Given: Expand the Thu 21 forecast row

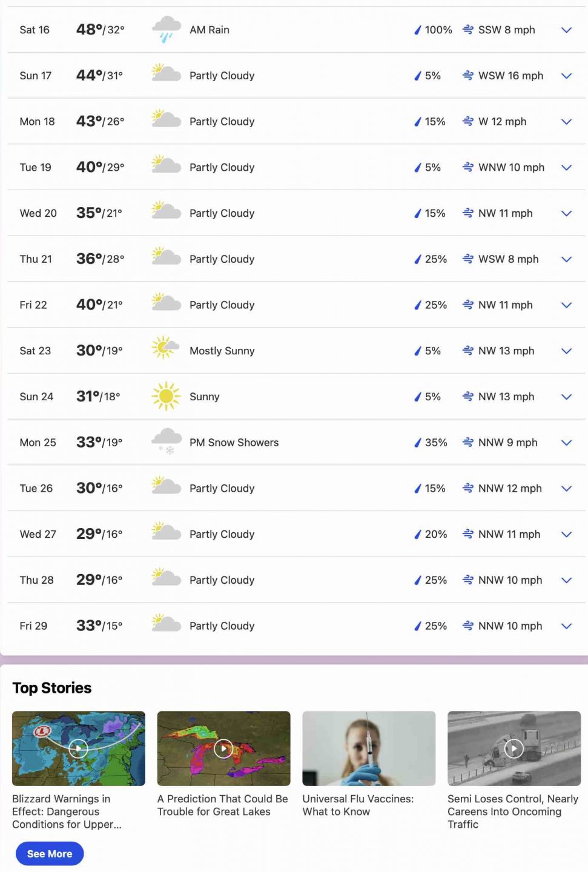Looking at the screenshot, I should click(x=566, y=259).
